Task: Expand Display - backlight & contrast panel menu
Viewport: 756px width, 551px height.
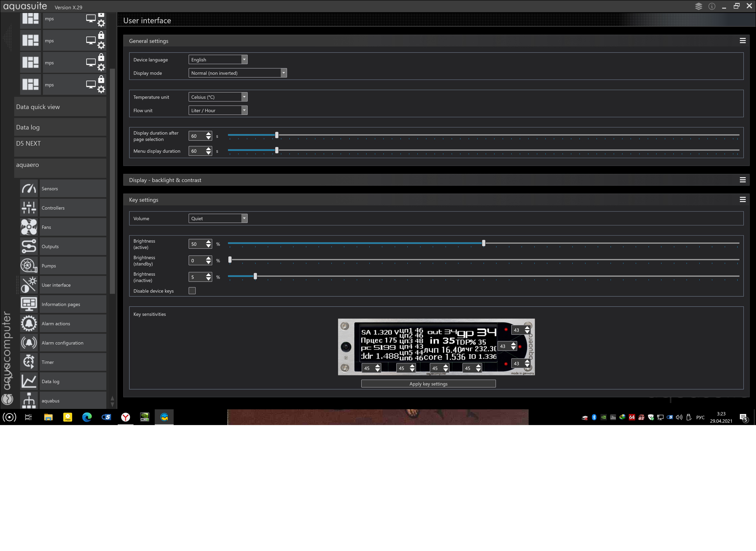Action: click(742, 180)
